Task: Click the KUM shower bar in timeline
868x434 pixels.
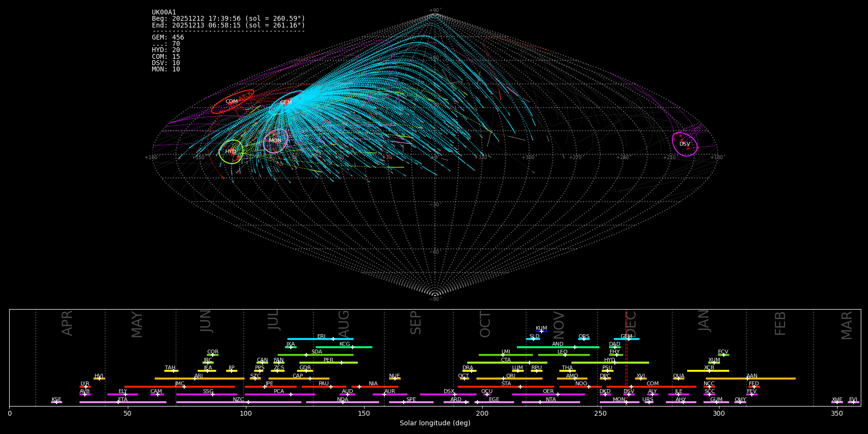Action: pos(542,331)
